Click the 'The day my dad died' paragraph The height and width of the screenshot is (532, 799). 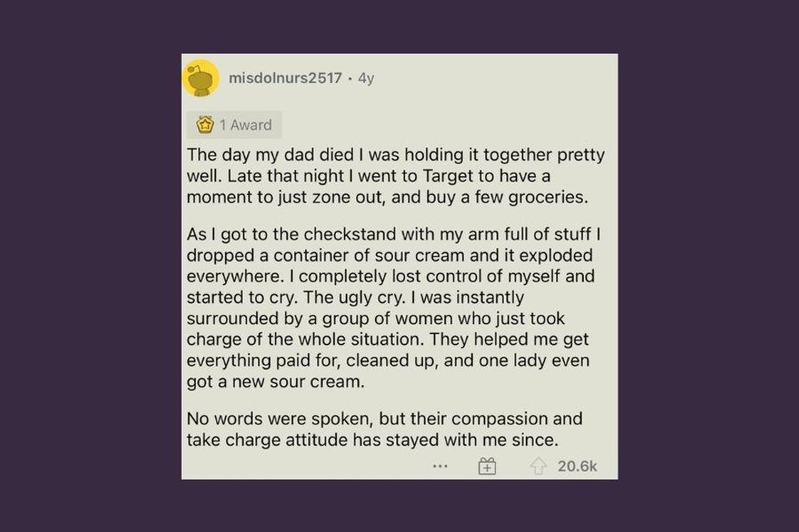(x=395, y=175)
